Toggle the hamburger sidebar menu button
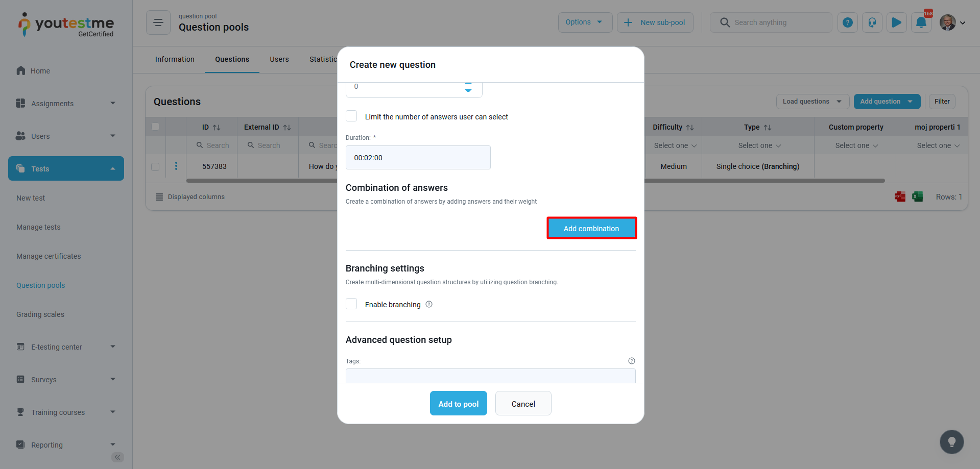This screenshot has height=469, width=980. coord(158,22)
